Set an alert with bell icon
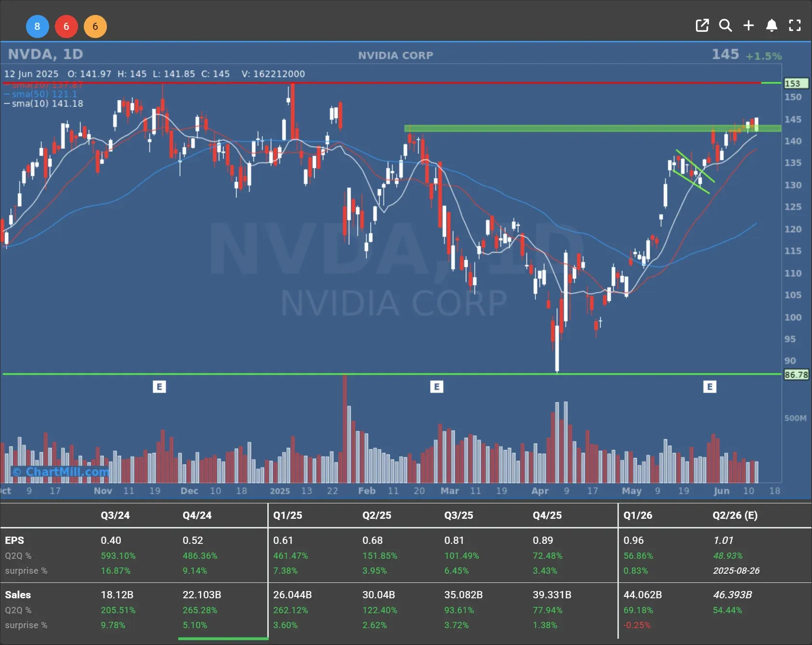This screenshot has height=645, width=812. pos(772,26)
